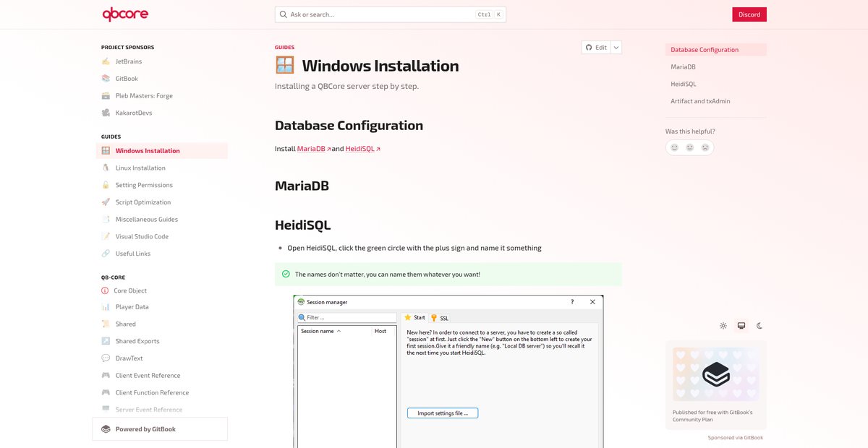
Task: Click the Shared scroll icon
Action: point(106,324)
